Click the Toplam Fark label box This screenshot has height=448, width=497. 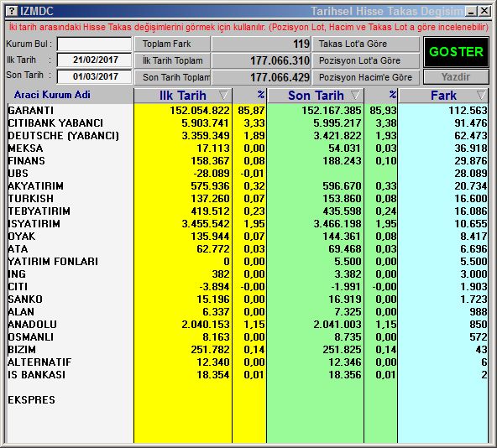tap(172, 44)
